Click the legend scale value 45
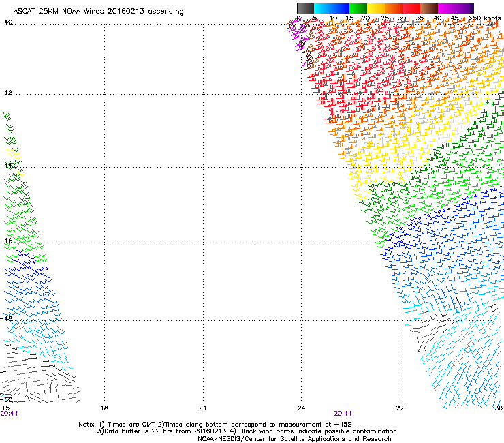 pos(454,18)
